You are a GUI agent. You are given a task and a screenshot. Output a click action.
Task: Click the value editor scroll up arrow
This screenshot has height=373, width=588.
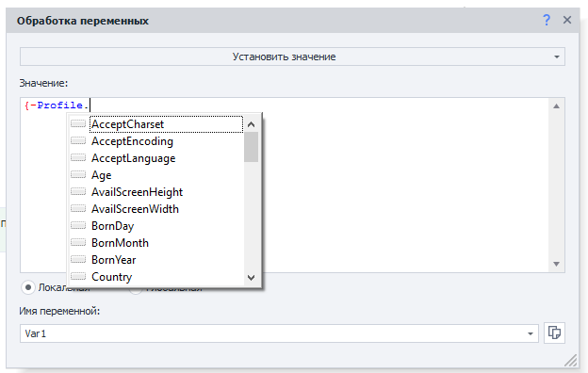tap(557, 106)
